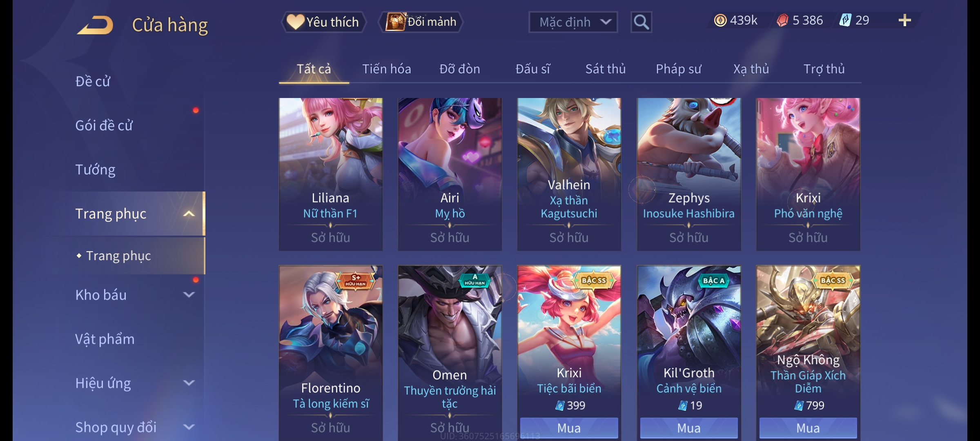Open the Mặc định sort dropdown

(x=573, y=22)
